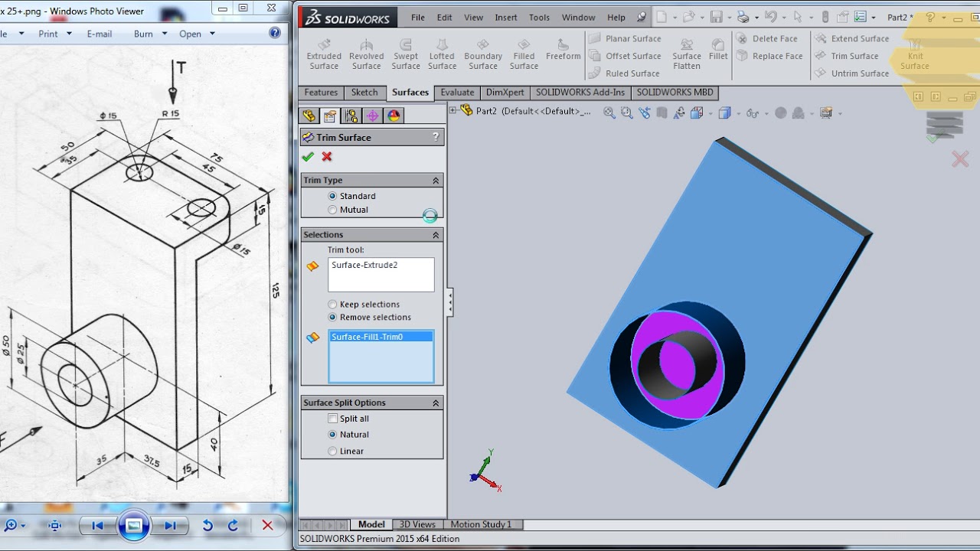The image size is (980, 551).
Task: Activate the Boundary Surface tool
Action: tap(483, 54)
